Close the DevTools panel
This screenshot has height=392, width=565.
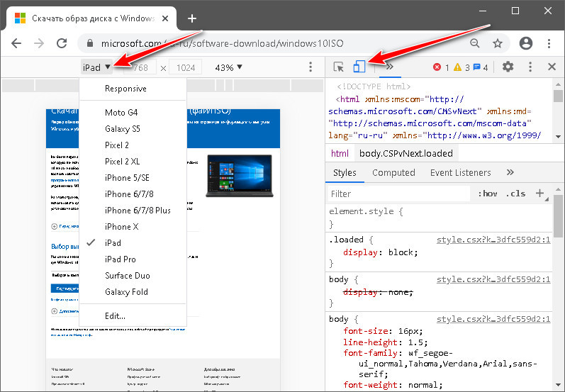(552, 67)
